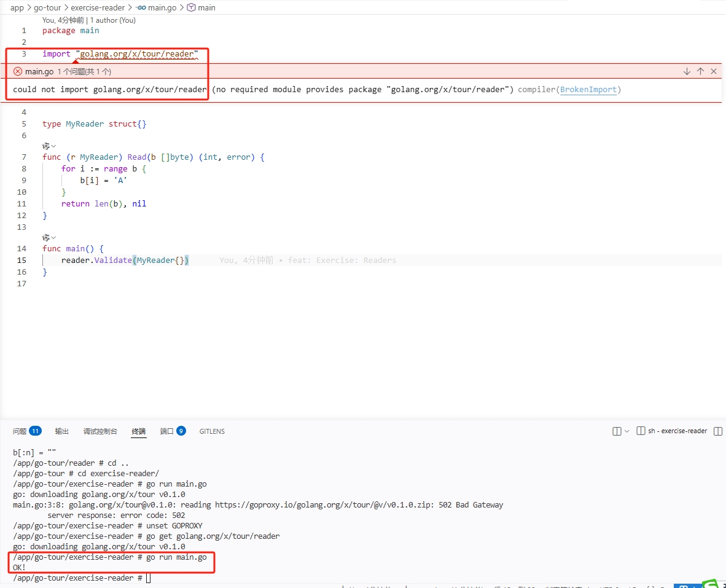Viewport: 726px width, 588px height.
Task: Go to next problem with down arrow
Action: tap(687, 71)
